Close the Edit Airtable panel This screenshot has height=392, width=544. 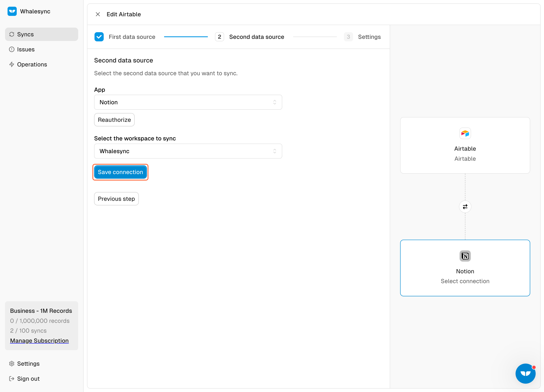tap(98, 14)
